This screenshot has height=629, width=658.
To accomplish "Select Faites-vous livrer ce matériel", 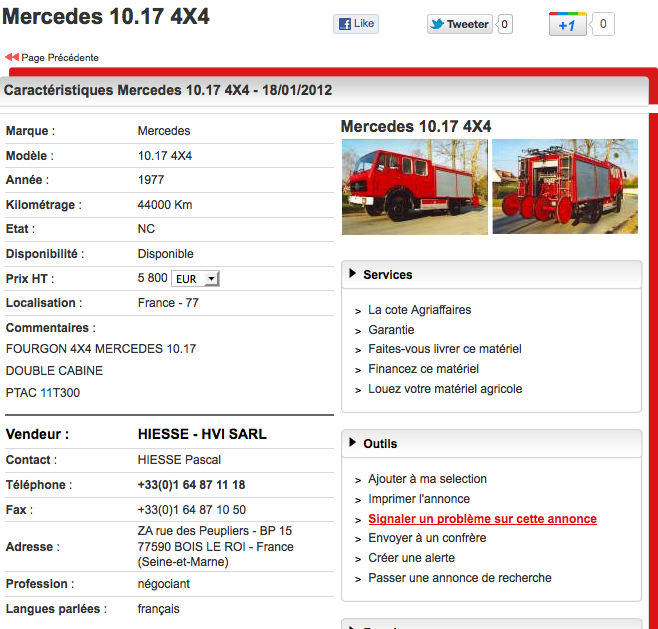I will coord(444,349).
